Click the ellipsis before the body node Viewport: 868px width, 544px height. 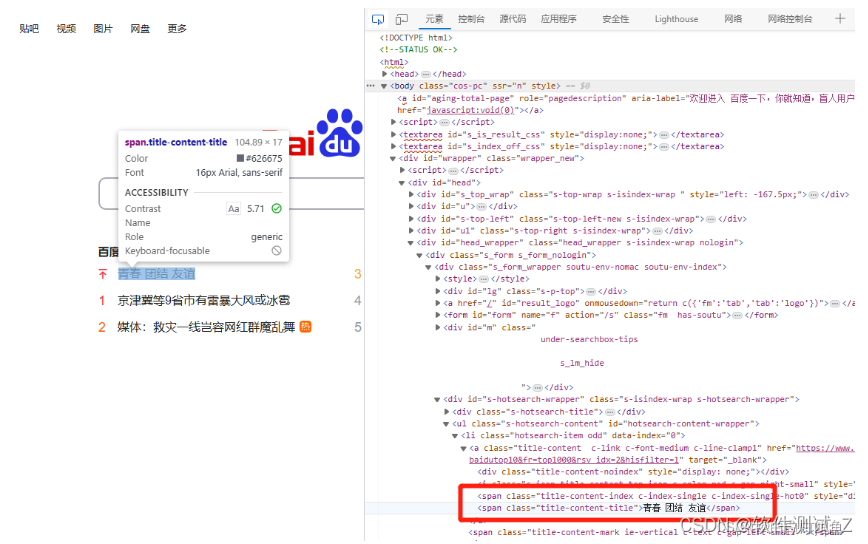(370, 86)
